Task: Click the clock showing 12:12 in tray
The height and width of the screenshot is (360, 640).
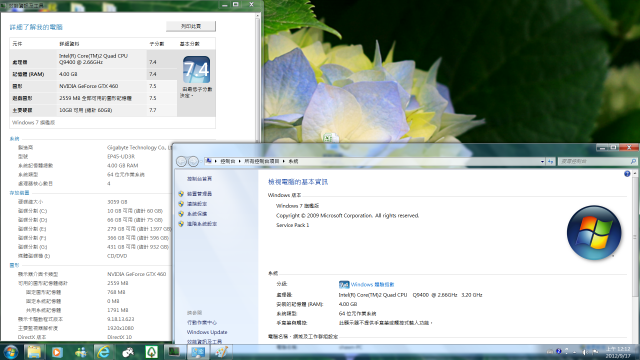Action: 618,352
